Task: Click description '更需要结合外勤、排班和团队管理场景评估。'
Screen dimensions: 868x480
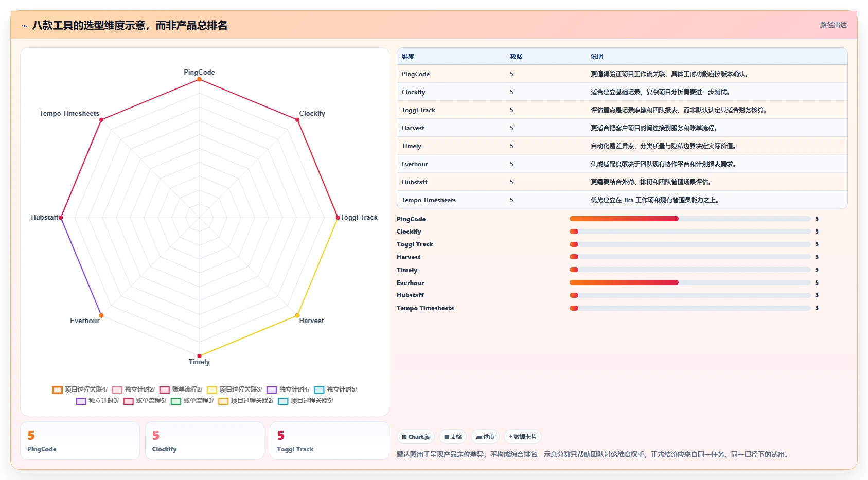Action: click(x=651, y=182)
